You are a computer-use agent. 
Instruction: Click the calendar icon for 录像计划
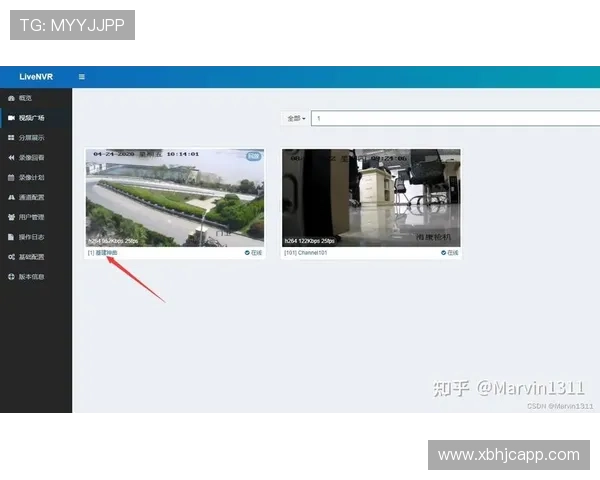[11, 177]
